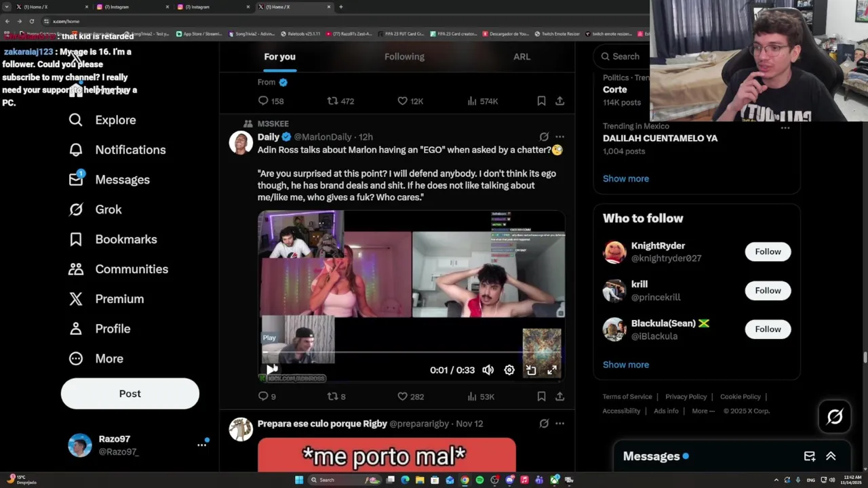
Task: Open Messages in the left sidebar
Action: click(x=108, y=180)
